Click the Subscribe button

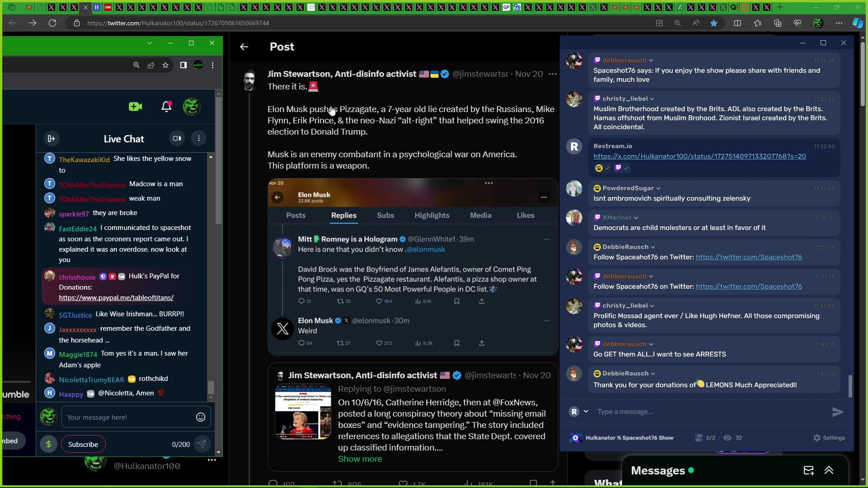point(83,444)
